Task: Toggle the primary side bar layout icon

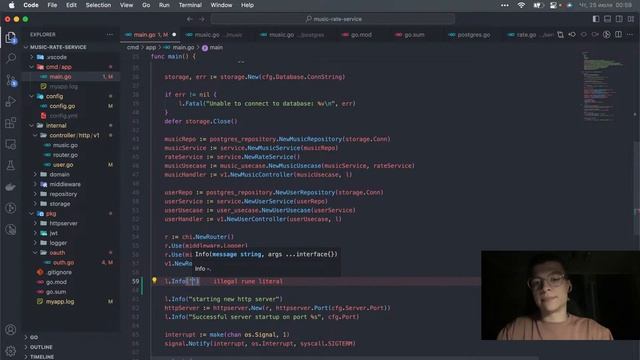Action: click(596, 19)
